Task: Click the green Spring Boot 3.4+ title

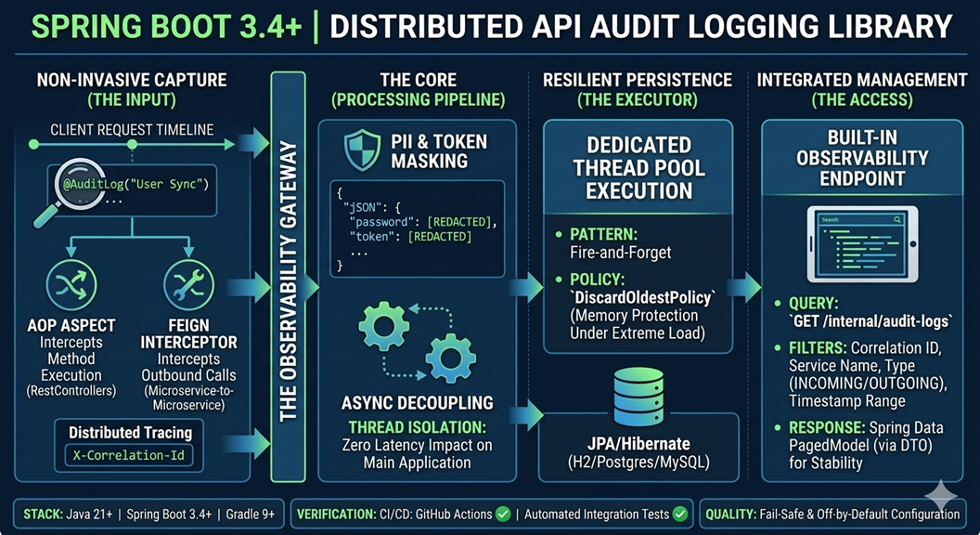Action: point(166,27)
